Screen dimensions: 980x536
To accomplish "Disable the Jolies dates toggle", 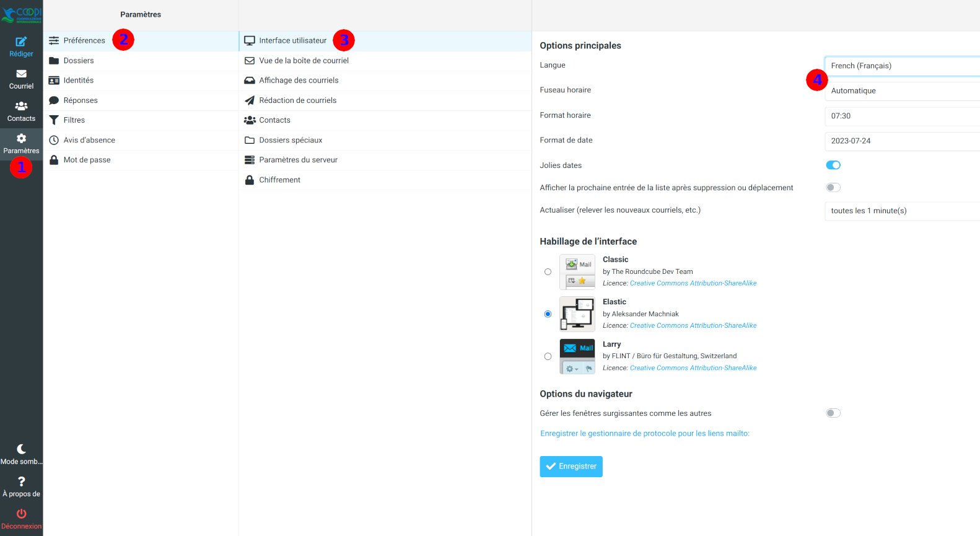I will (833, 165).
